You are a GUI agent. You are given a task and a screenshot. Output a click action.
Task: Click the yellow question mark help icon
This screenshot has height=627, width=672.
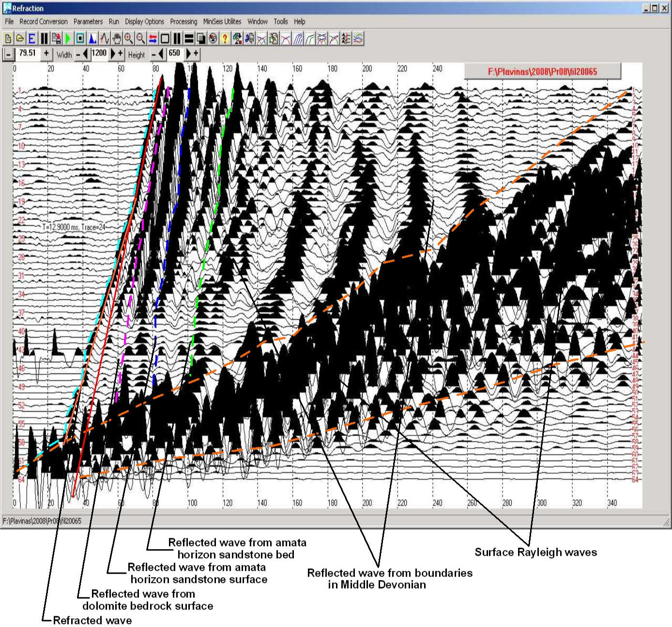[x=225, y=39]
